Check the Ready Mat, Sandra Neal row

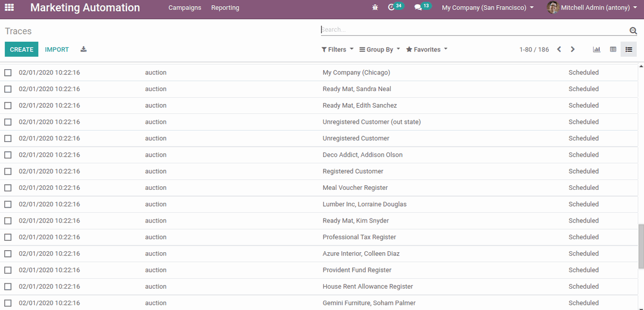coord(8,89)
